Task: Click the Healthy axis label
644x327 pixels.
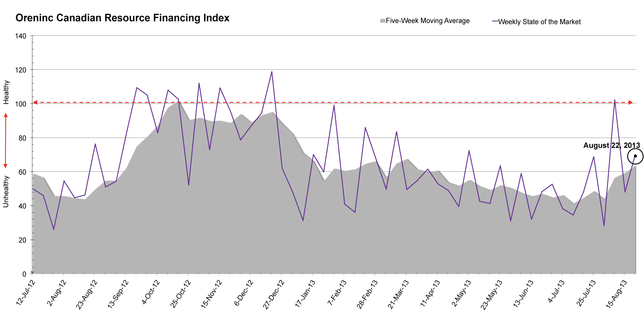Action: pos(6,92)
